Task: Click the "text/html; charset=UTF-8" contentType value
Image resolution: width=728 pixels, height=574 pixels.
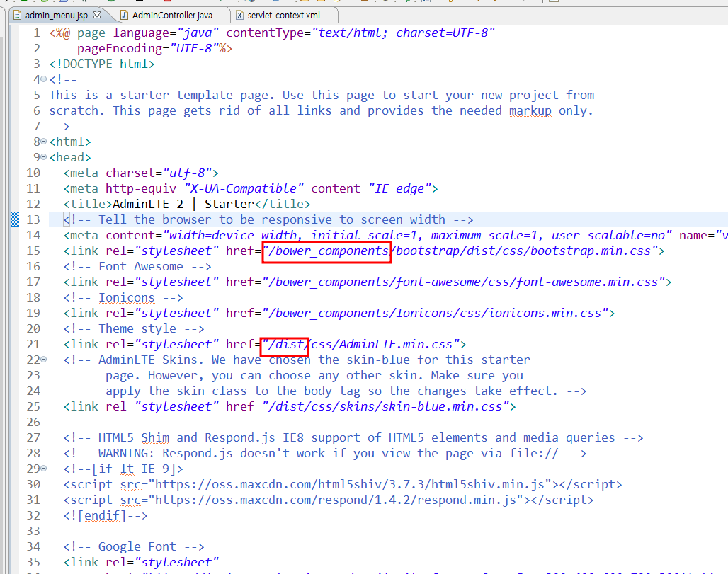Action: (404, 33)
